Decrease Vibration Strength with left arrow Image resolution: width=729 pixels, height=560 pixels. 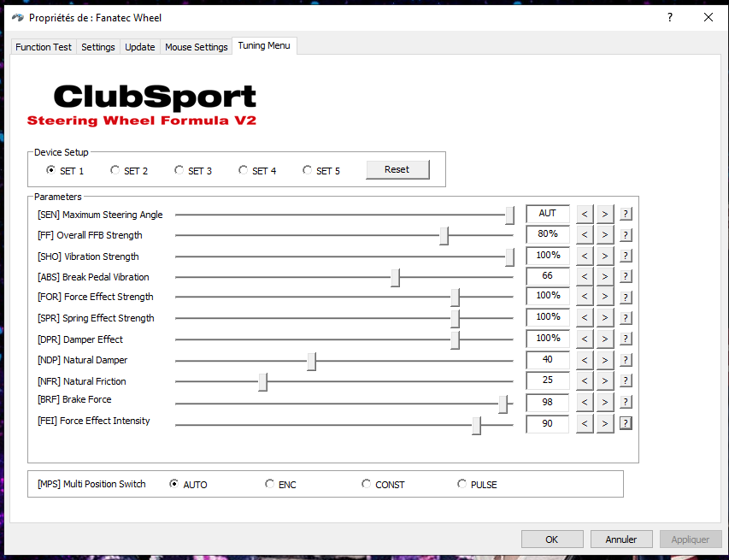[585, 256]
